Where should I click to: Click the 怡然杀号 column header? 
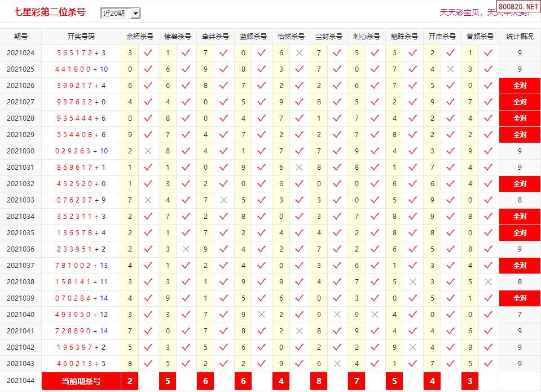point(291,37)
